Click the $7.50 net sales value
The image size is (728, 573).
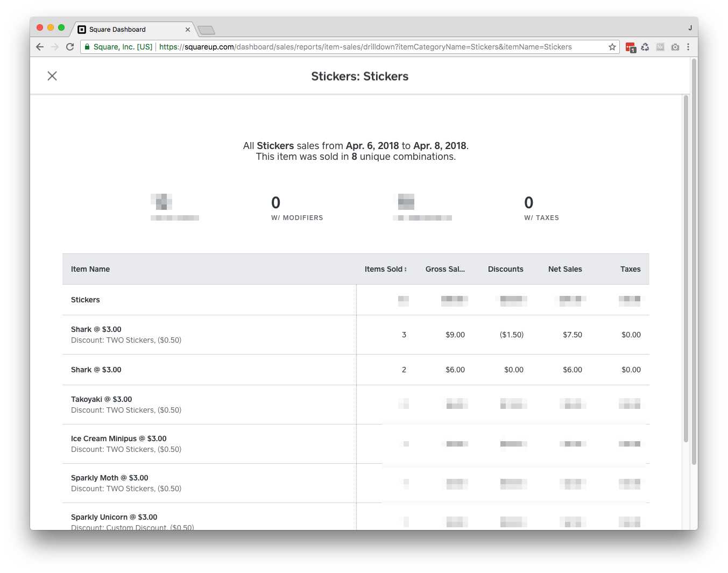572,335
